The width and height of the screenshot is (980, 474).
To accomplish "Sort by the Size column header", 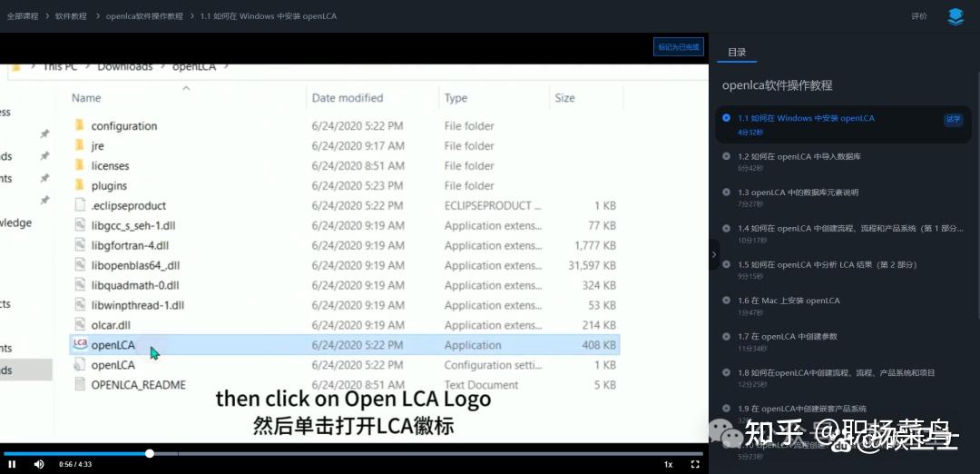I will [x=565, y=97].
